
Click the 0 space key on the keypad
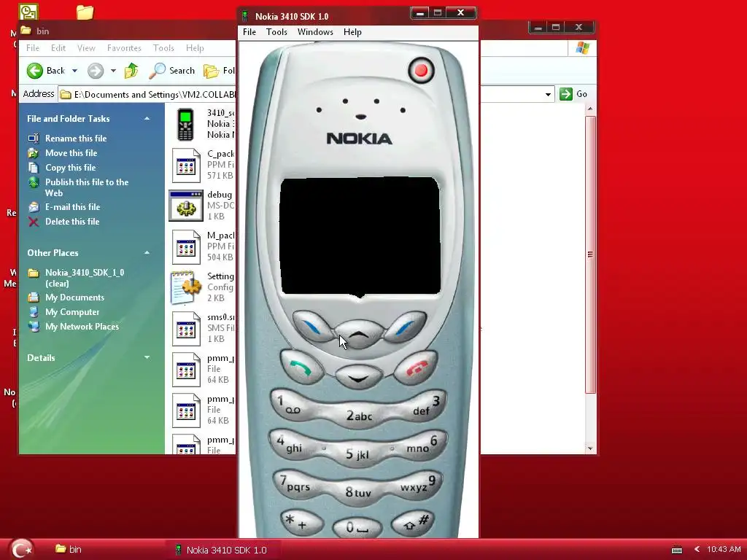point(357,527)
